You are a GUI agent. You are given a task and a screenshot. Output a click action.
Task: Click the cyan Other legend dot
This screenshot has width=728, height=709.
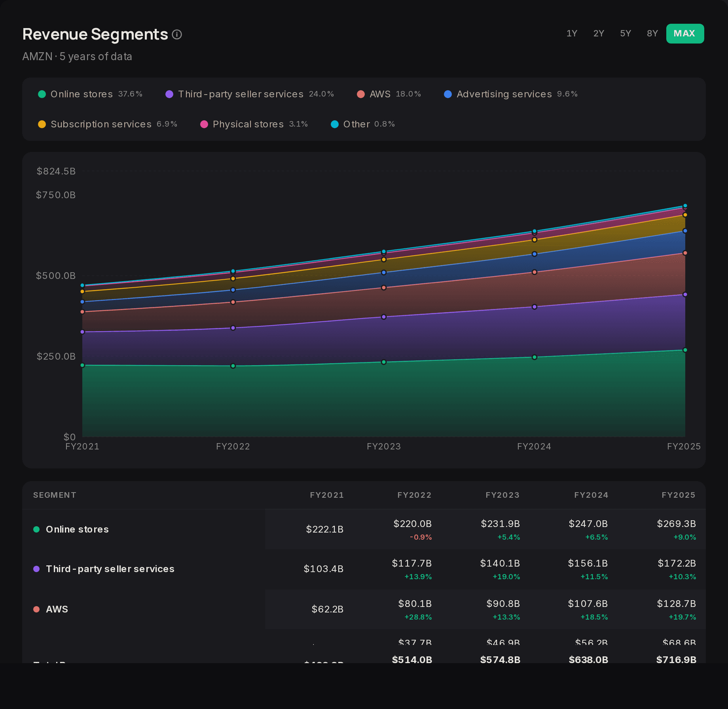335,124
